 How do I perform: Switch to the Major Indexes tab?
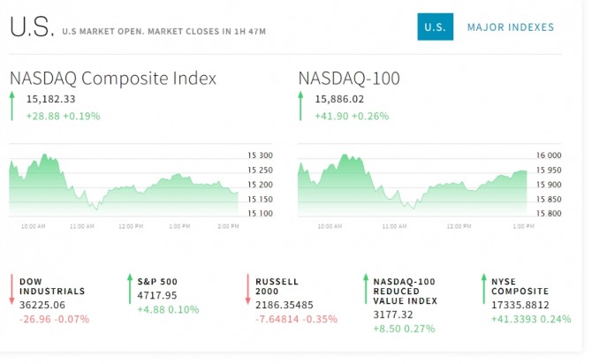click(x=511, y=27)
